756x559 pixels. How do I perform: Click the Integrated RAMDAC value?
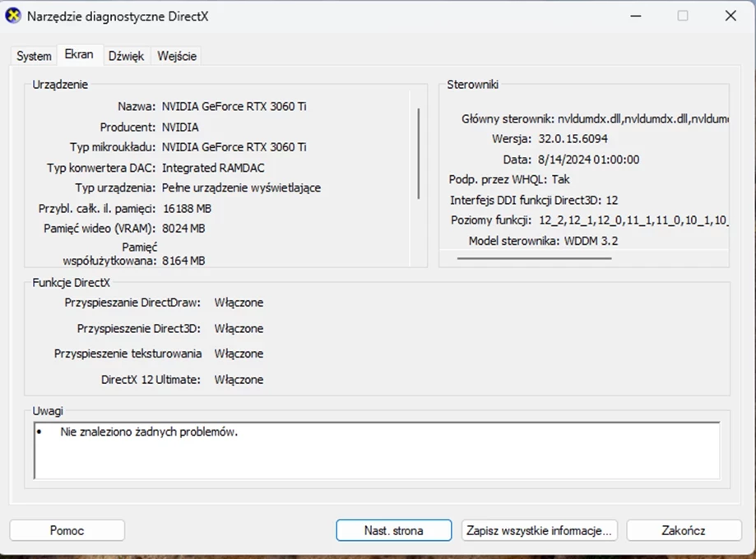213,168
